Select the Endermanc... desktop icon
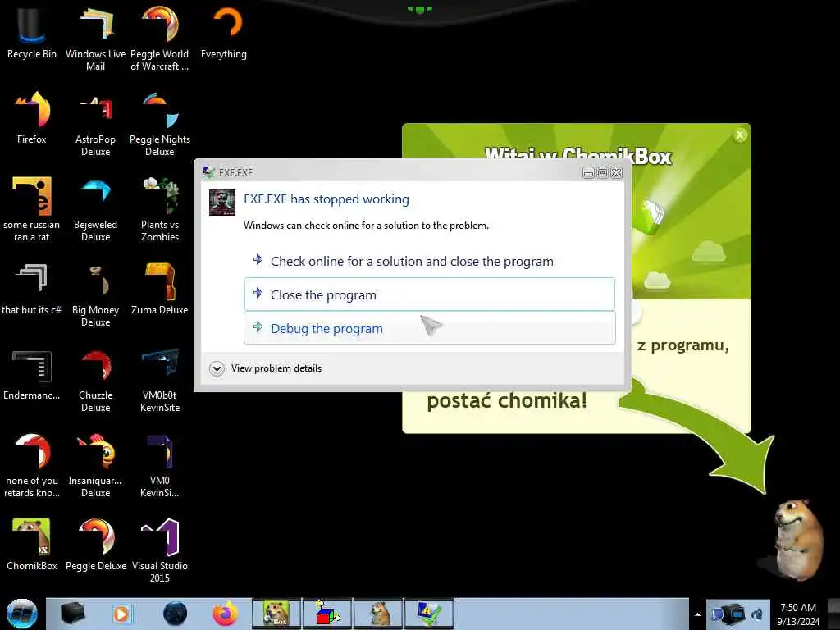 point(32,374)
